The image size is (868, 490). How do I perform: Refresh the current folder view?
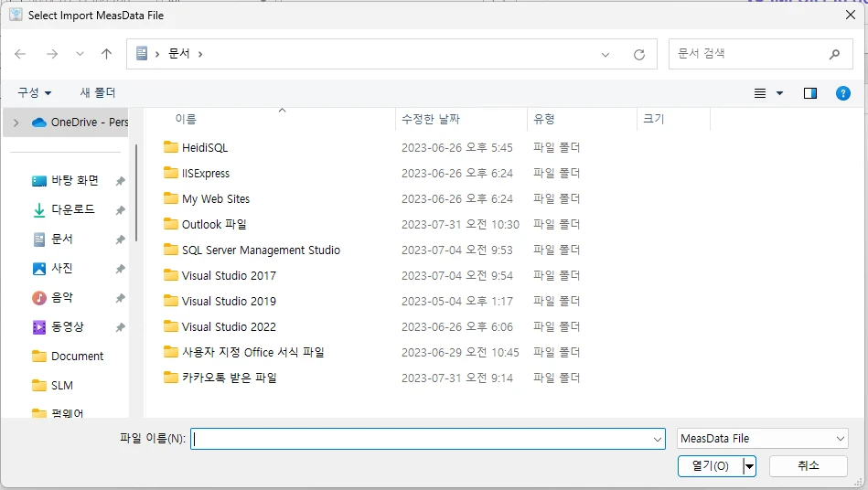pyautogui.click(x=638, y=54)
